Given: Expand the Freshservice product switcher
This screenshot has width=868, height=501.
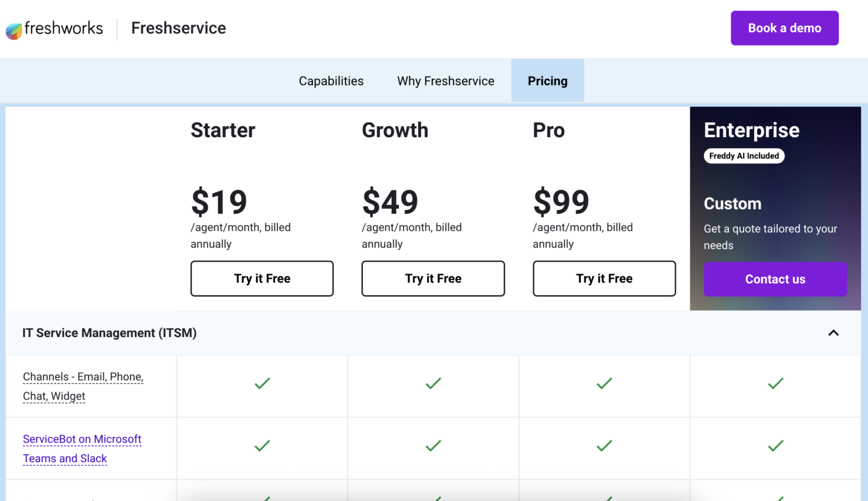Looking at the screenshot, I should tap(178, 28).
